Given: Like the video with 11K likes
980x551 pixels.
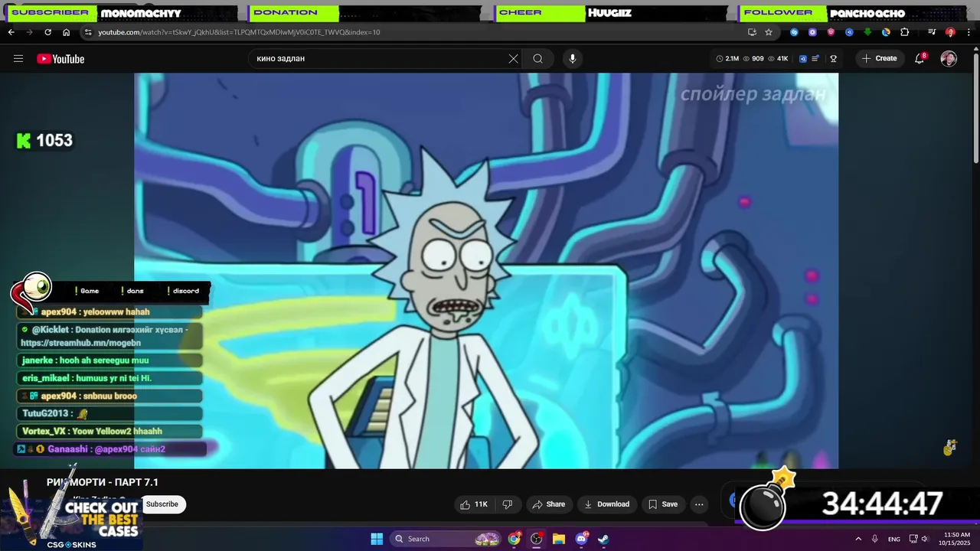Looking at the screenshot, I should click(x=474, y=504).
